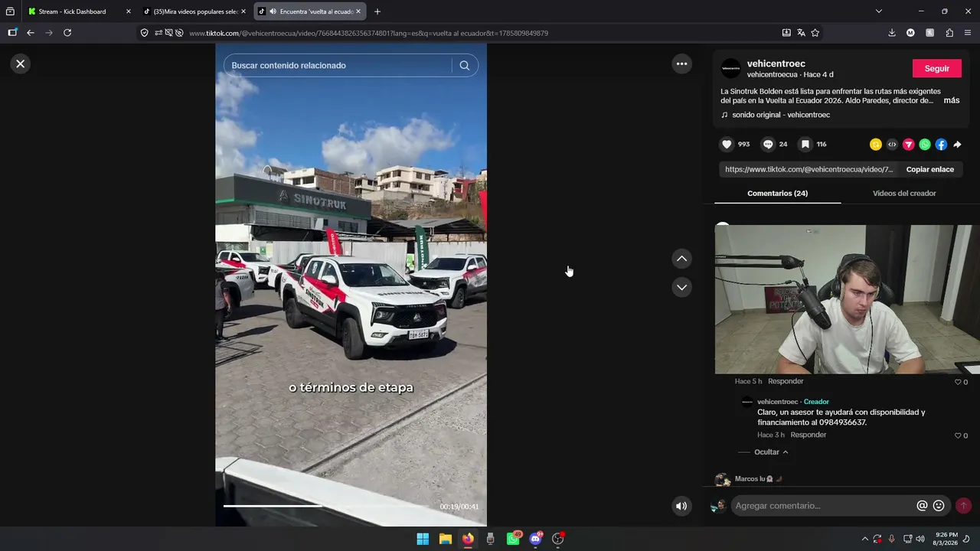
Task: Open Discord from taskbar
Action: coord(536,539)
